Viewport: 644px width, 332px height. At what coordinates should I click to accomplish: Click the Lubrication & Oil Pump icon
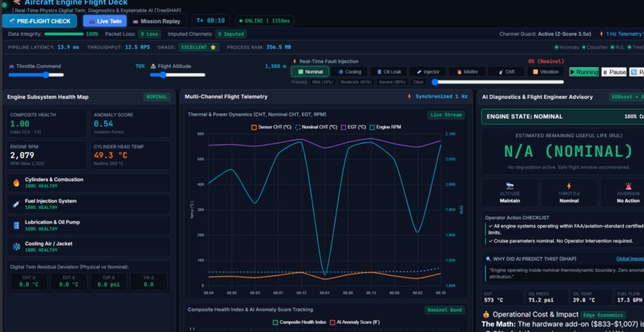point(17,225)
